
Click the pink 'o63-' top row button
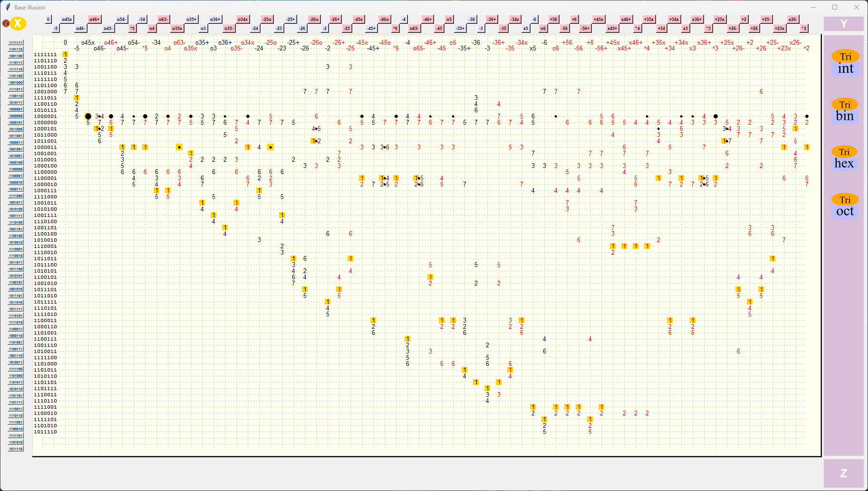[163, 19]
